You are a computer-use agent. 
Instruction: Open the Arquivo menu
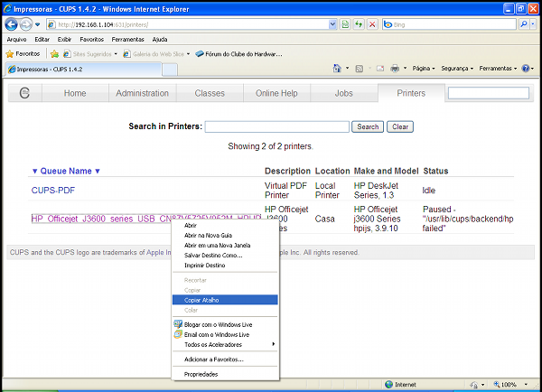[x=16, y=40]
